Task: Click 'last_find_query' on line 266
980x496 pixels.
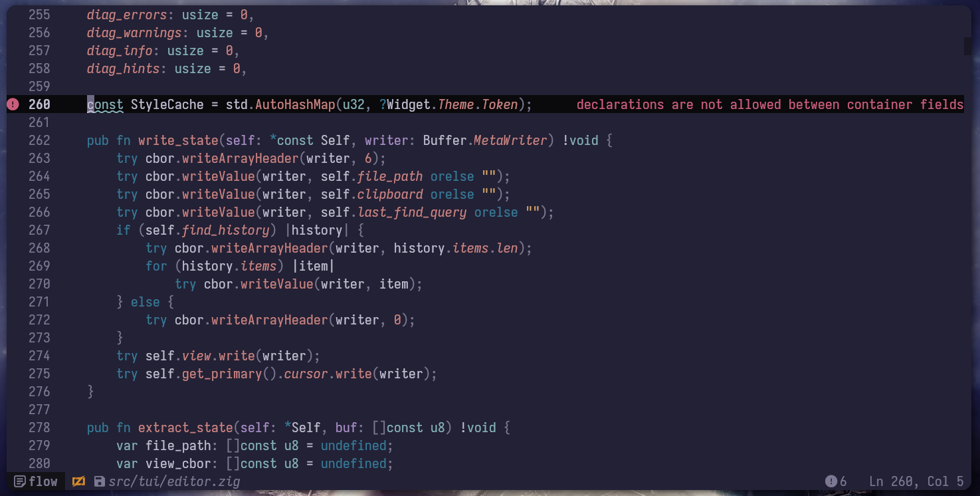Action: tap(412, 212)
